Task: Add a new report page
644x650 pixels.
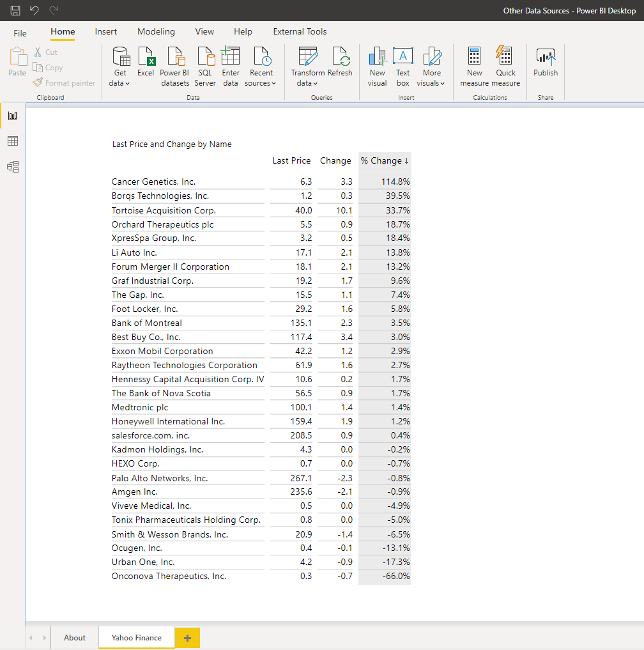Action: click(x=187, y=638)
